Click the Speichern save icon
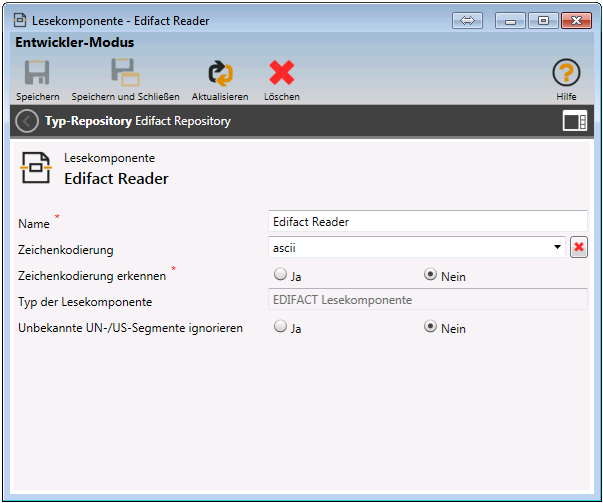The image size is (603, 503). 37,73
